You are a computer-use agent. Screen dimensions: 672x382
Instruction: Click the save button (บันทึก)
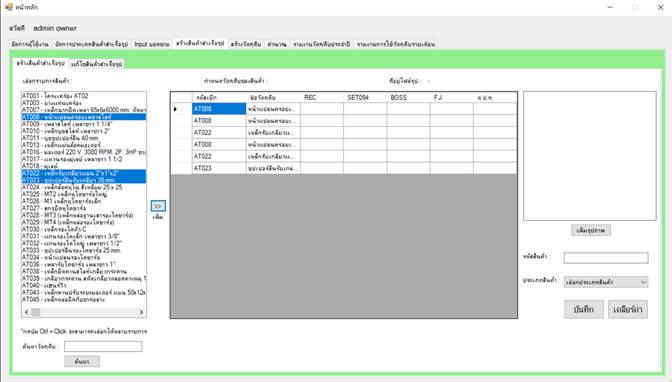pyautogui.click(x=584, y=309)
